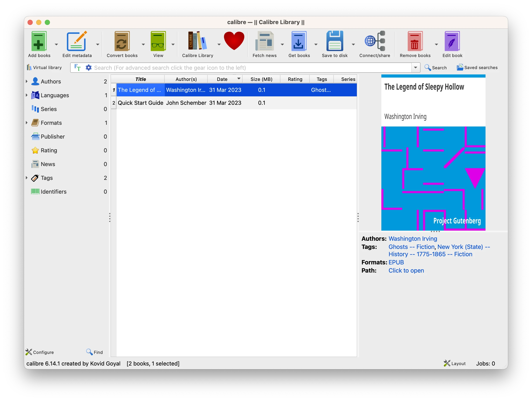Click the Washington Irving author link
Viewport: 532px width, 401px height.
click(413, 238)
